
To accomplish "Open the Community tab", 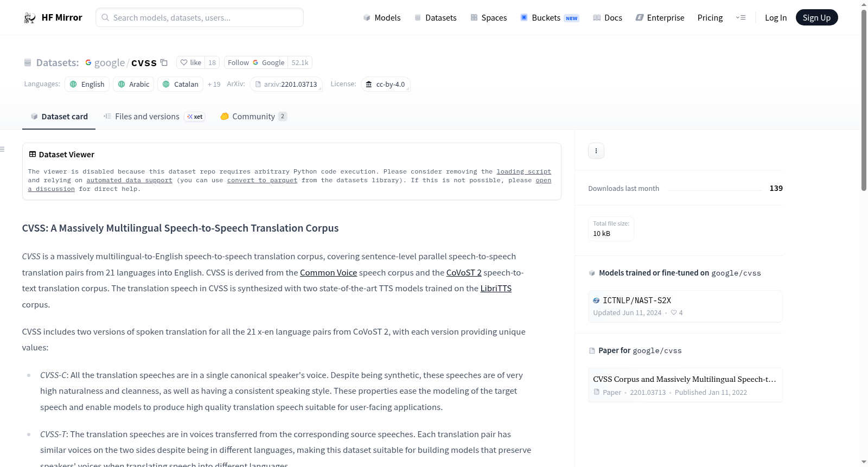I will pyautogui.click(x=254, y=117).
